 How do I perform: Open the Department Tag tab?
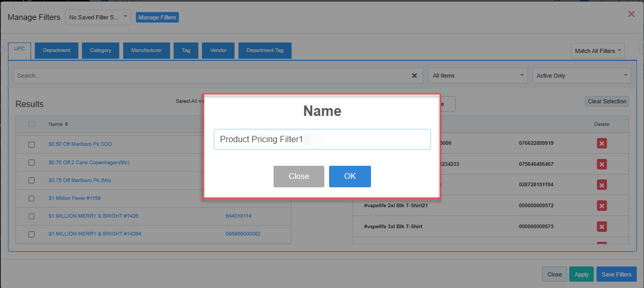coord(265,50)
